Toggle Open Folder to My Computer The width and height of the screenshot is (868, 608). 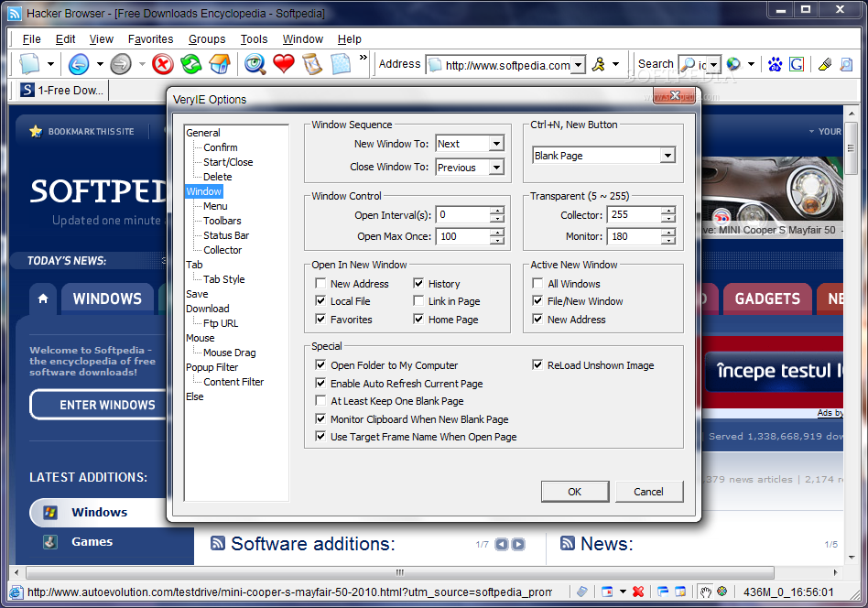click(x=320, y=365)
